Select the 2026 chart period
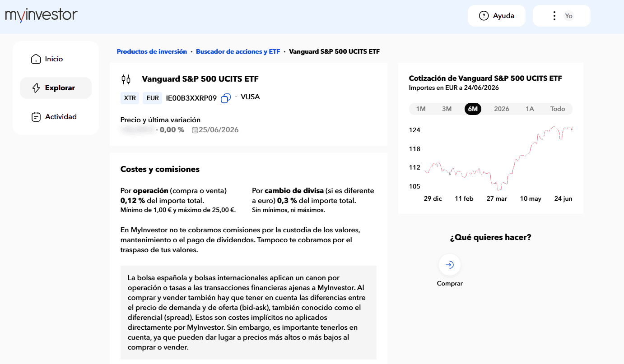This screenshot has height=364, width=624. 502,109
